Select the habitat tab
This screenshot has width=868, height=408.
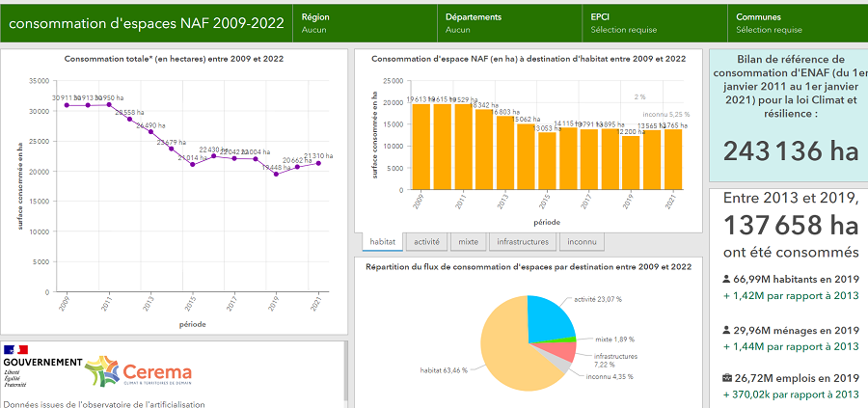[x=382, y=242]
